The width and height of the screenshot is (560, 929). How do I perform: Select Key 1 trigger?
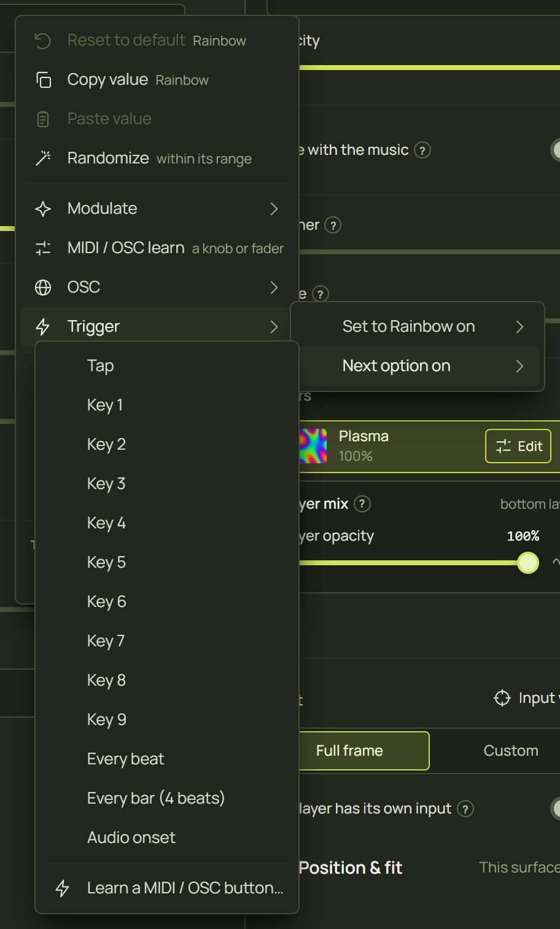pyautogui.click(x=167, y=406)
